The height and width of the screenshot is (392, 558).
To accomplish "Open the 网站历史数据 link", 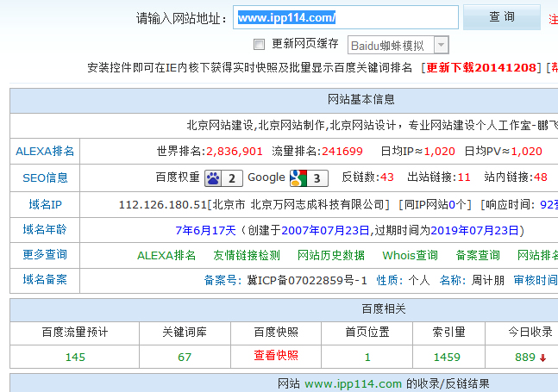I will pos(331,255).
